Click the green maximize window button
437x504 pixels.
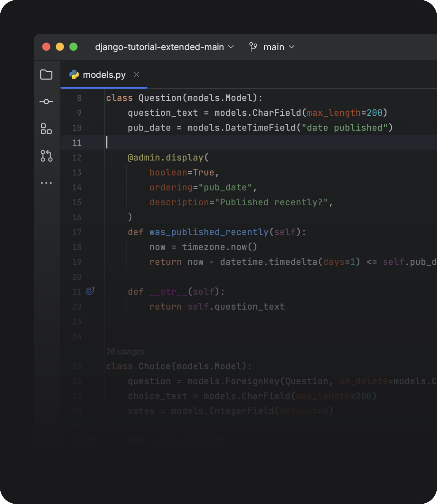[x=73, y=47]
